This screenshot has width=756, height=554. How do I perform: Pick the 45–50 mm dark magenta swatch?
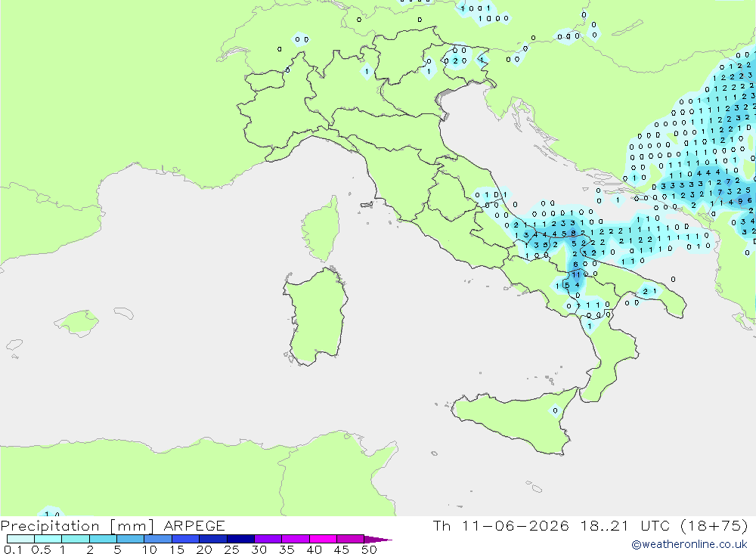(350, 539)
